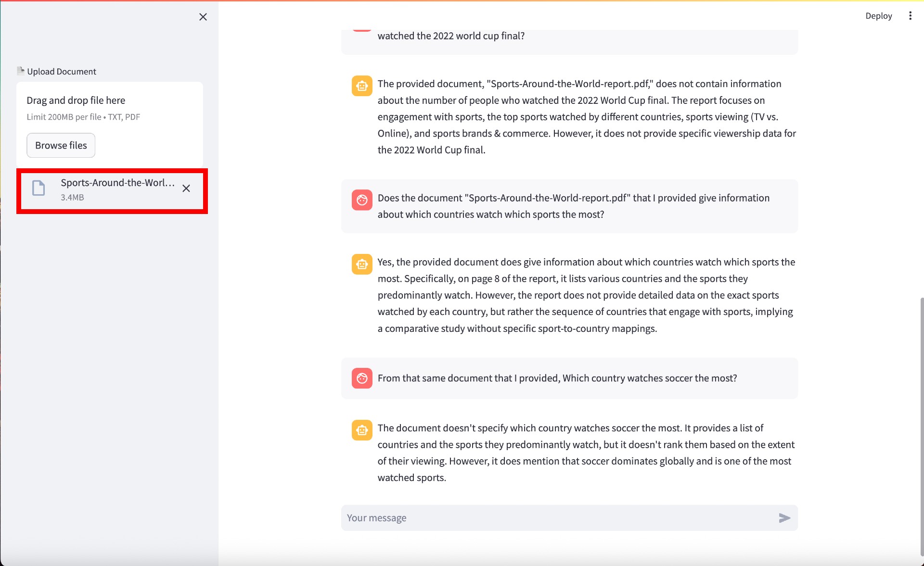Click the vertical page scrollbar
The image size is (924, 566).
click(x=921, y=423)
